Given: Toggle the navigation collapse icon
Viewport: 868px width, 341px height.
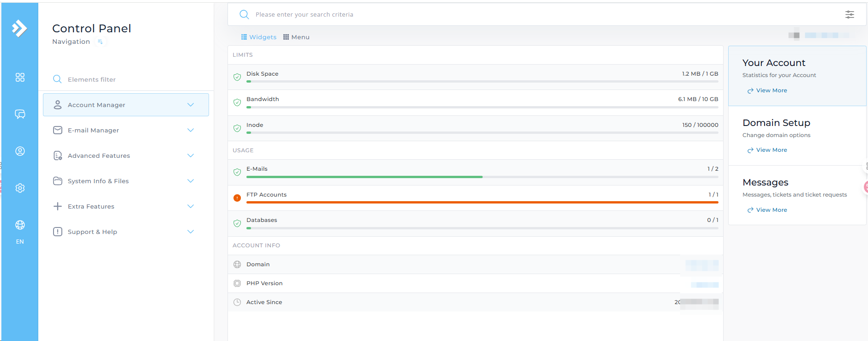Looking at the screenshot, I should [x=100, y=42].
